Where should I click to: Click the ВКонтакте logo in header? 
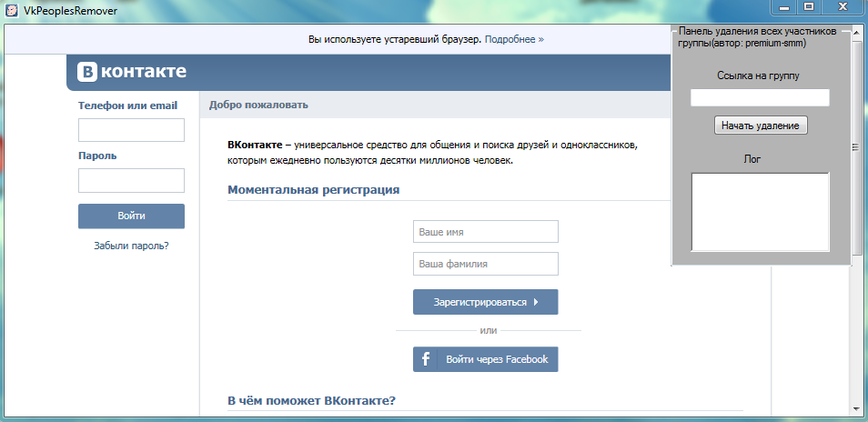[132, 72]
